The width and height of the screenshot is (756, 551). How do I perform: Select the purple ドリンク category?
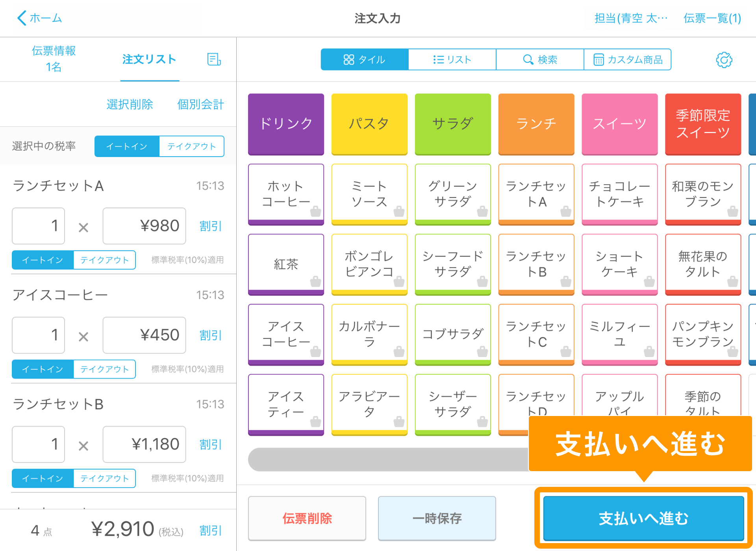286,124
